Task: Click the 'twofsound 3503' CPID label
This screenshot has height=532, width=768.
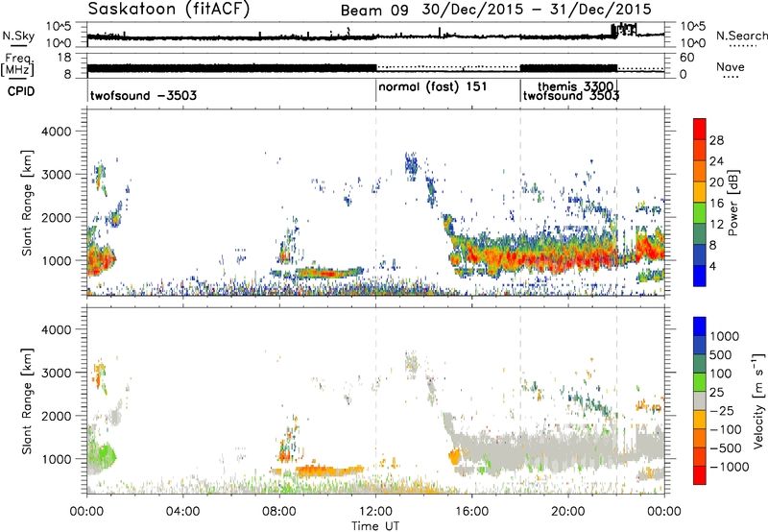Action: 571,96
